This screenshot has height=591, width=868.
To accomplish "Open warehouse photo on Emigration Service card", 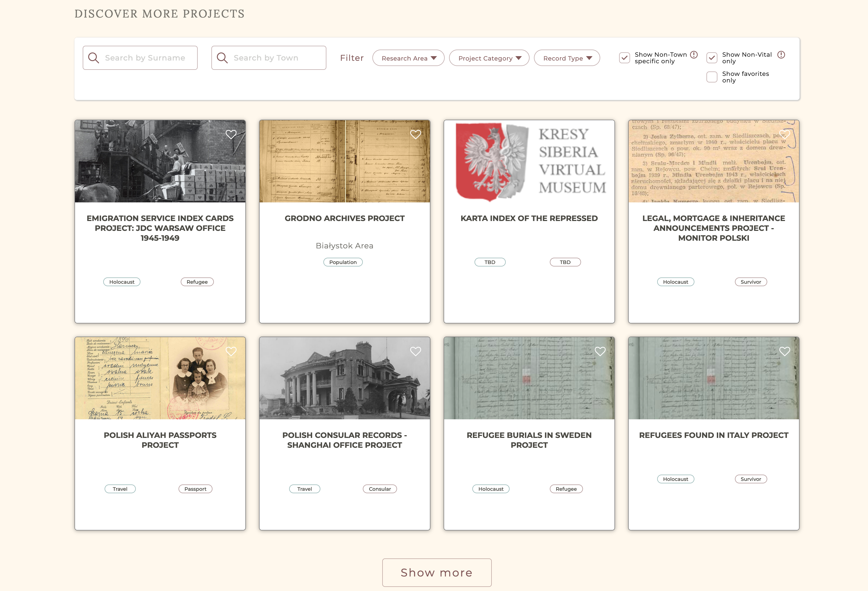I will pyautogui.click(x=160, y=161).
